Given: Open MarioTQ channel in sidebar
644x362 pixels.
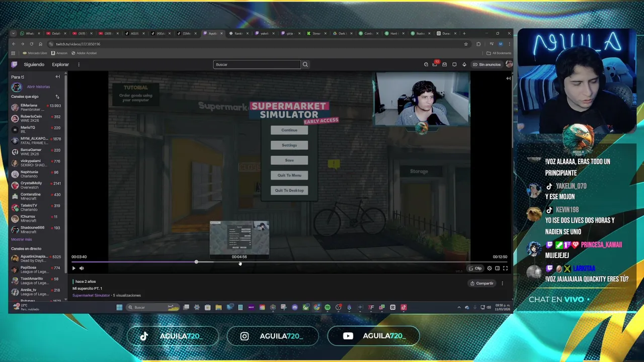Looking at the screenshot, I should click(x=36, y=129).
